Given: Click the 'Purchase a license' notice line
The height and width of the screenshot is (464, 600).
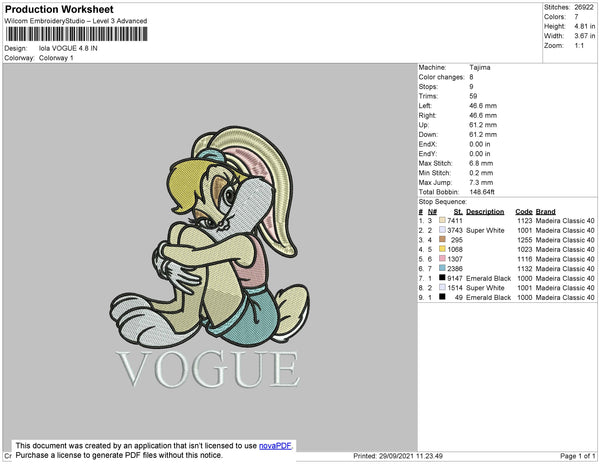Looking at the screenshot, I should click(119, 455).
